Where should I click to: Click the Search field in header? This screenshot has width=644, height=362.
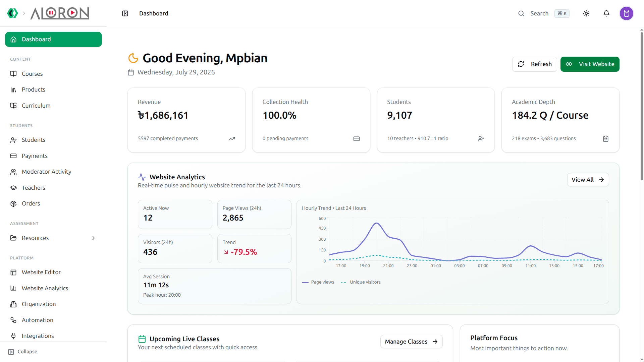coord(543,13)
